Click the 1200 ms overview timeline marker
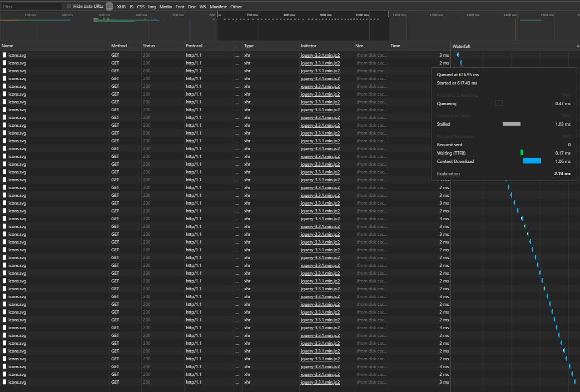580x392 pixels. (x=436, y=15)
